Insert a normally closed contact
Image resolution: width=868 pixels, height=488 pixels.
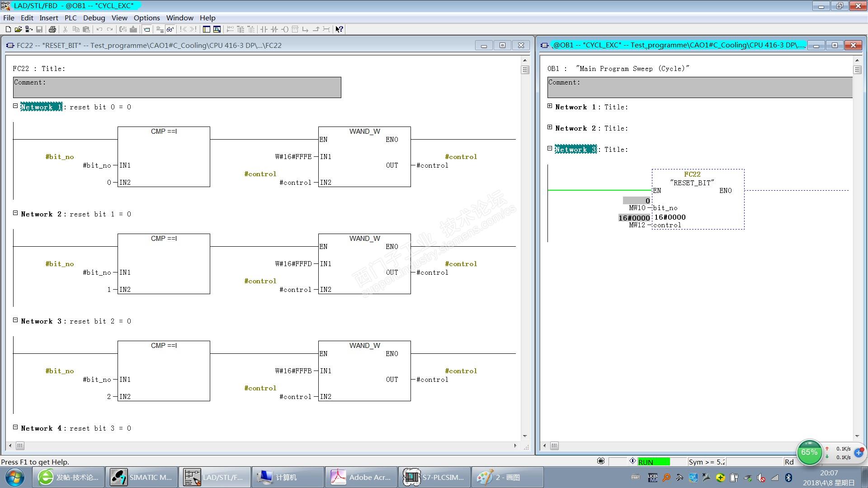point(274,29)
